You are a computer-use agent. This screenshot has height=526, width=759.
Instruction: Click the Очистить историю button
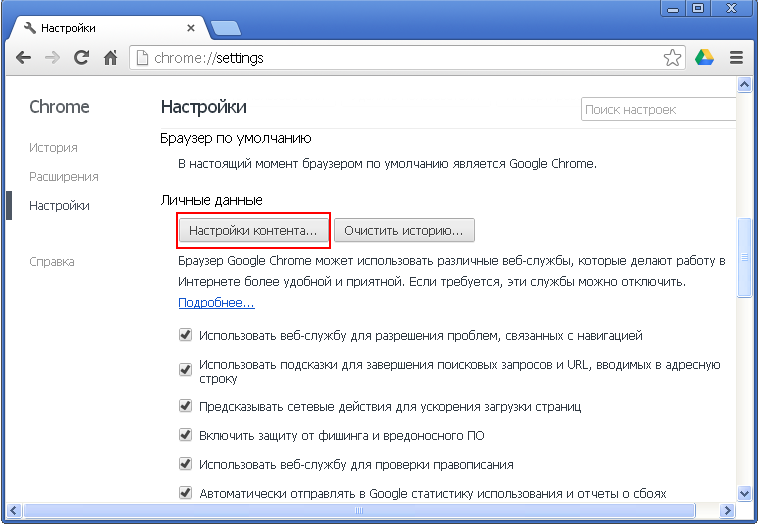pyautogui.click(x=404, y=231)
